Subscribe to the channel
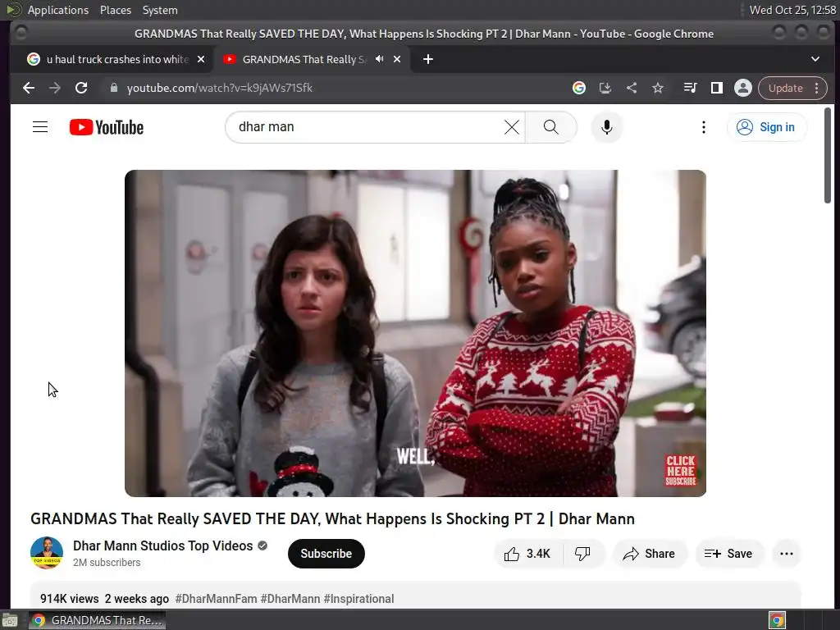 click(x=326, y=554)
